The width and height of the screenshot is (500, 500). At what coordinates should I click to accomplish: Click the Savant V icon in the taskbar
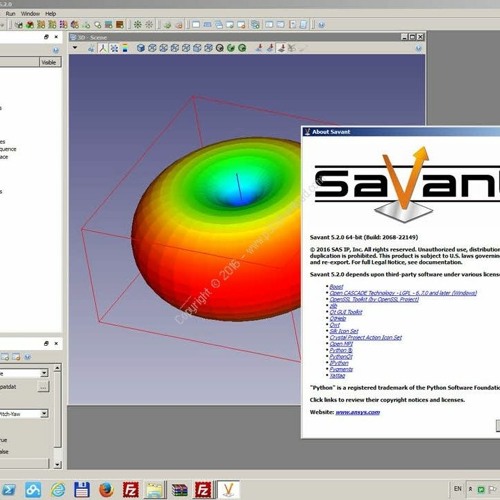pyautogui.click(x=228, y=490)
